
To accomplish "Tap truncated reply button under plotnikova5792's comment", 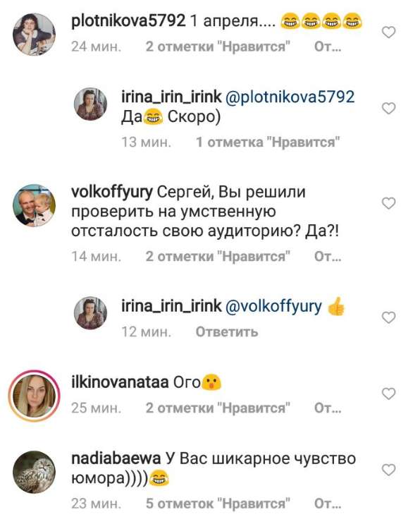I will [328, 47].
